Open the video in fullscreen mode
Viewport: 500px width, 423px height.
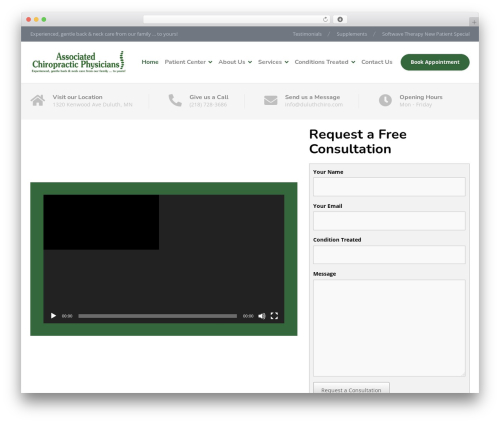[x=274, y=316]
